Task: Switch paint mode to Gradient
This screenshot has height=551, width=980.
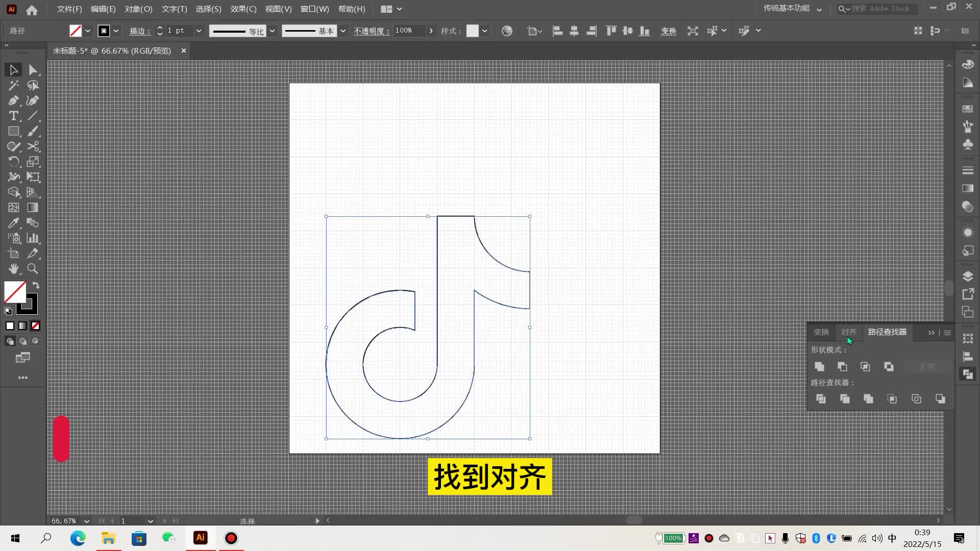Action: coord(22,325)
